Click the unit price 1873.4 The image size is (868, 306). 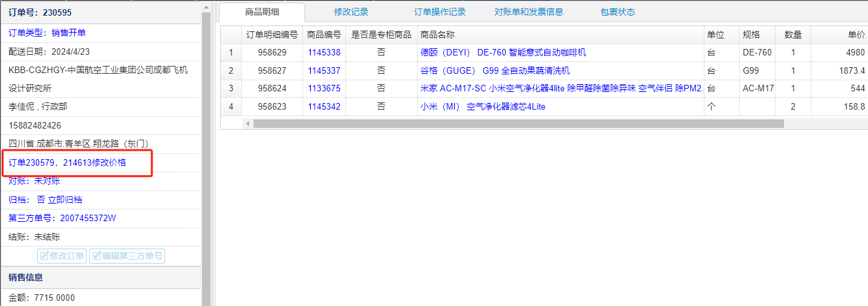pos(851,70)
